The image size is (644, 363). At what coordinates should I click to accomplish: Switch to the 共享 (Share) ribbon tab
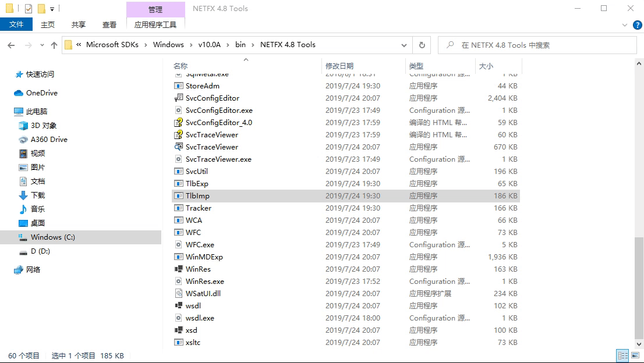click(79, 24)
